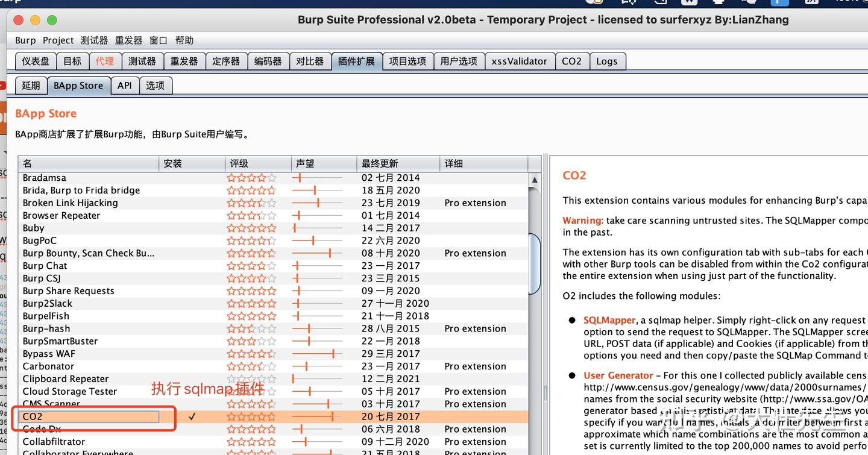Screen dimensions: 868x455
Task: Rate the Bradamsa extension one star
Action: click(232, 177)
